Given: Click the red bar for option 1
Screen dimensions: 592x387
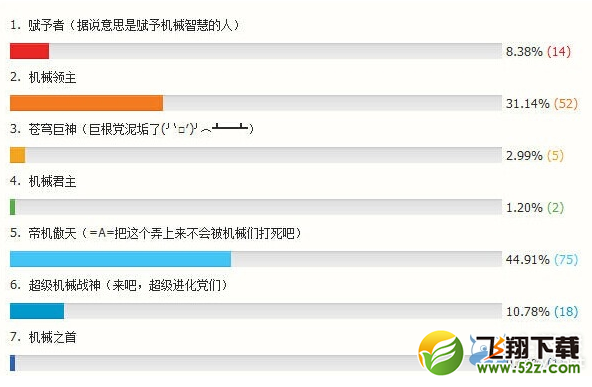Looking at the screenshot, I should (x=29, y=51).
